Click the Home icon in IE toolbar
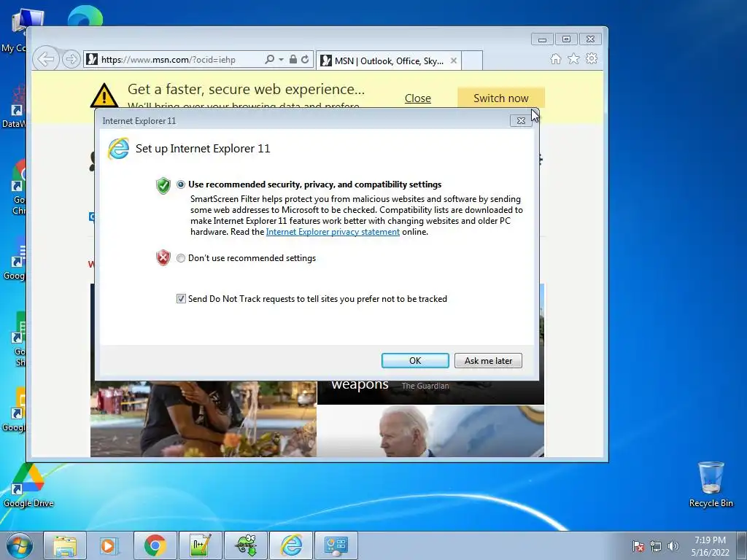The height and width of the screenshot is (560, 747). (555, 58)
